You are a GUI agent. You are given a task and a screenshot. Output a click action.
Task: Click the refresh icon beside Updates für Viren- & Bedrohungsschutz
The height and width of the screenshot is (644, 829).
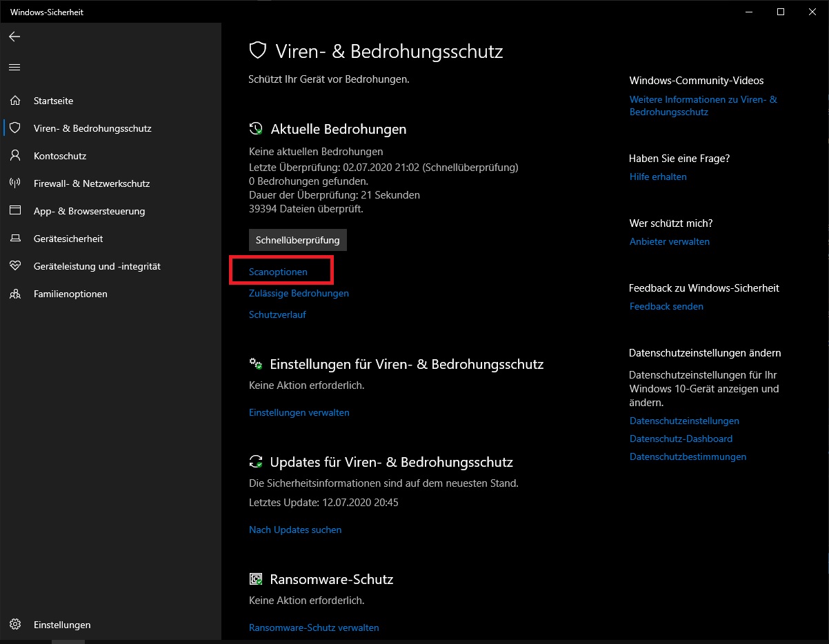(x=256, y=462)
